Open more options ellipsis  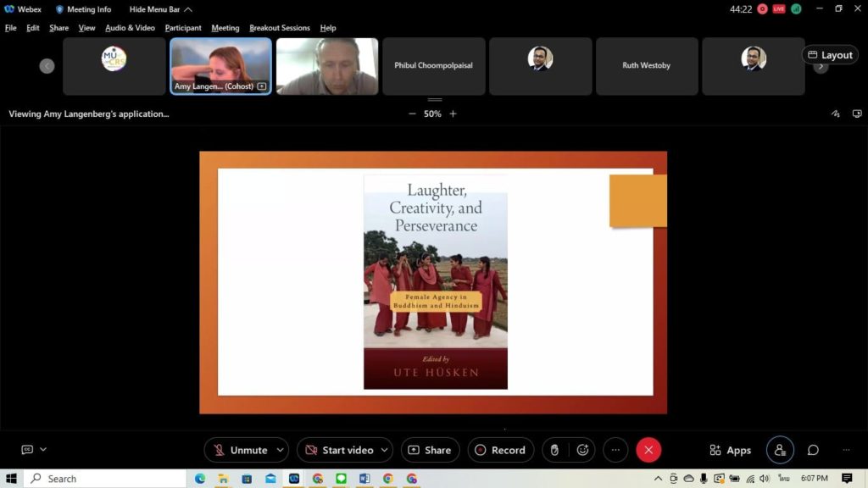click(615, 450)
